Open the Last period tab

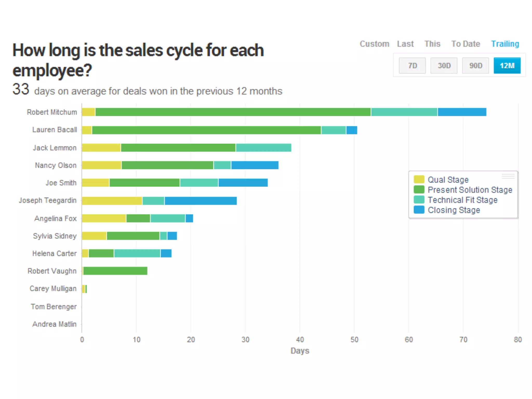[405, 44]
